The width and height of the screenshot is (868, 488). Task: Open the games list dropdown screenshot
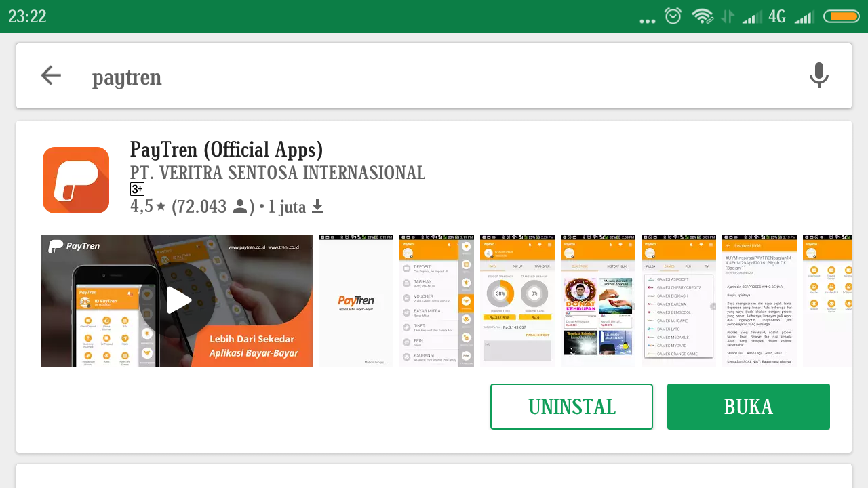pyautogui.click(x=679, y=301)
